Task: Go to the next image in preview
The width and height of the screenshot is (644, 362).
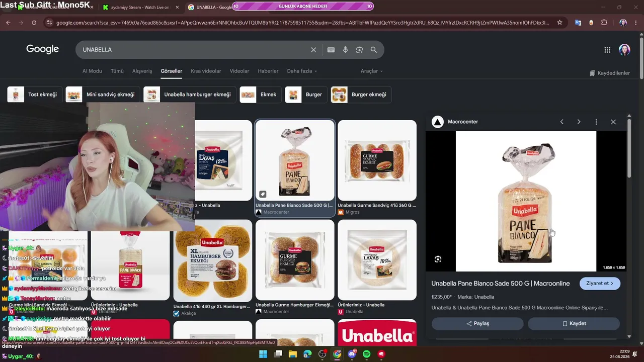Action: point(579,122)
